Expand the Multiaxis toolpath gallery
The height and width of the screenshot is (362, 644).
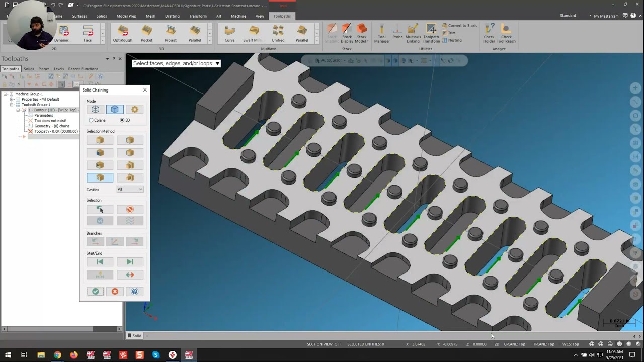[317, 40]
